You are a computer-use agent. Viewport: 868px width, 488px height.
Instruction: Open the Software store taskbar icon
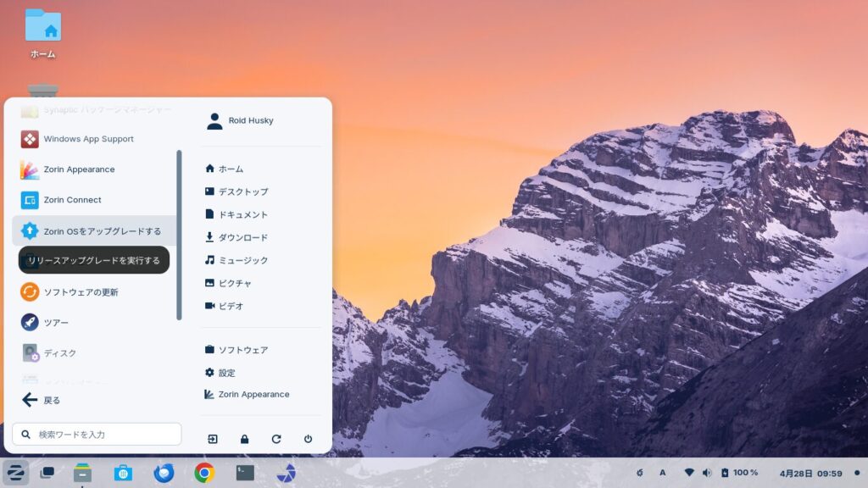[123, 472]
